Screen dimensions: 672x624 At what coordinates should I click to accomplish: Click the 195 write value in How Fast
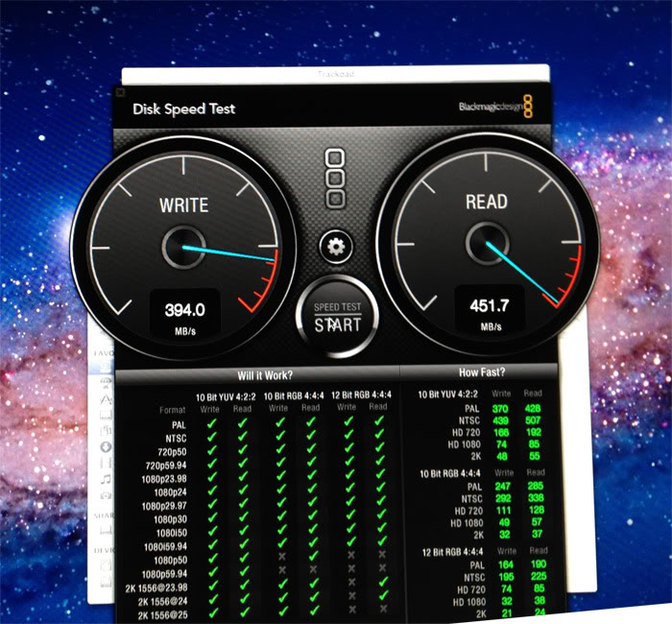point(506,577)
